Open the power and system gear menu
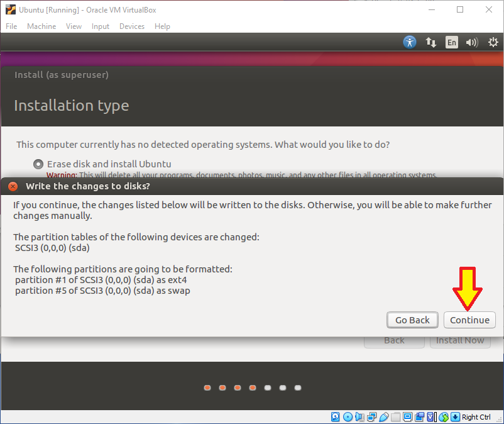The width and height of the screenshot is (504, 424). 493,42
